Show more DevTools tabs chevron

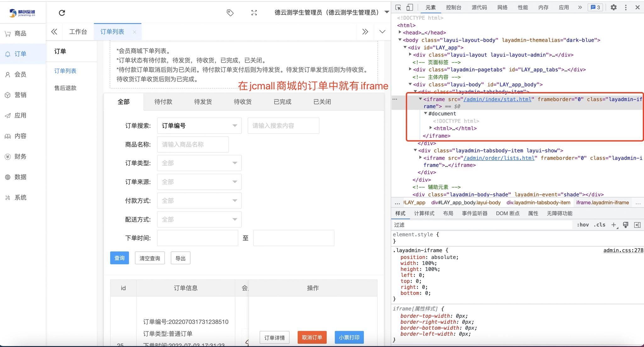[x=580, y=7]
